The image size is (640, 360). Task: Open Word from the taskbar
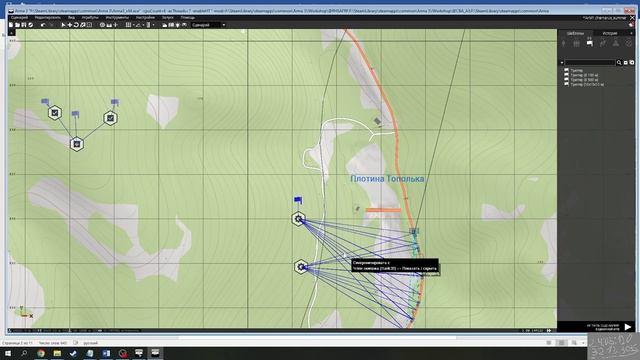(x=106, y=353)
